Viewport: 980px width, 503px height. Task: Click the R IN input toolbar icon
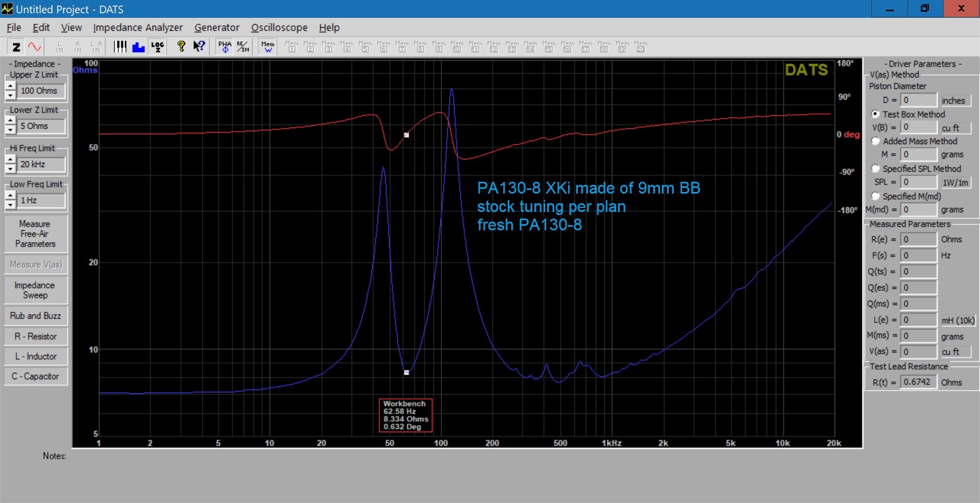pyautogui.click(x=78, y=47)
